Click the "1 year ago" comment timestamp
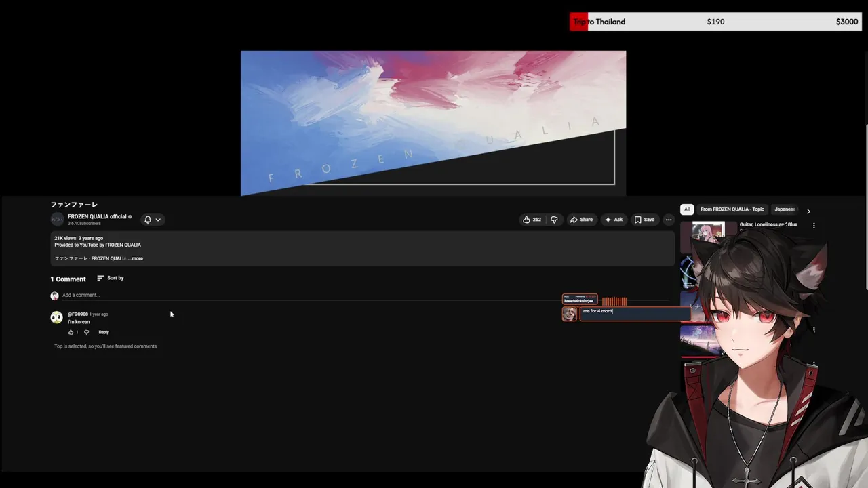868x488 pixels. 99,314
